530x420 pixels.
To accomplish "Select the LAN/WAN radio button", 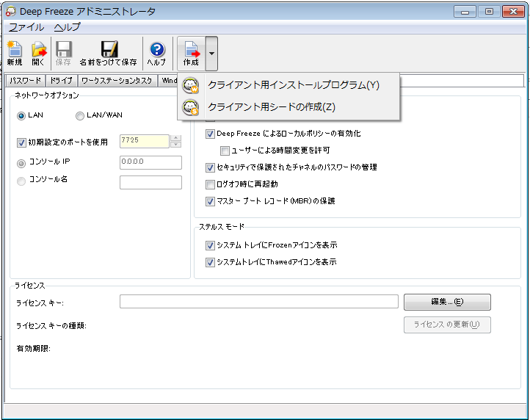I will click(x=80, y=116).
